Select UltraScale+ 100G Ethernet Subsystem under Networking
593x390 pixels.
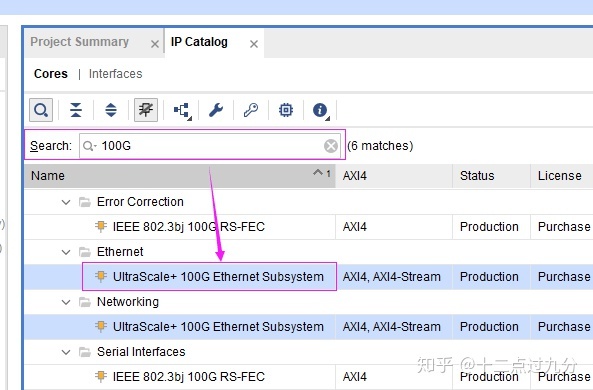218,326
